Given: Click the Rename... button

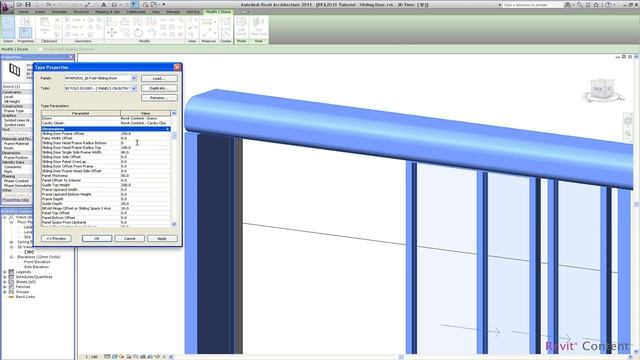Looking at the screenshot, I should (x=159, y=98).
